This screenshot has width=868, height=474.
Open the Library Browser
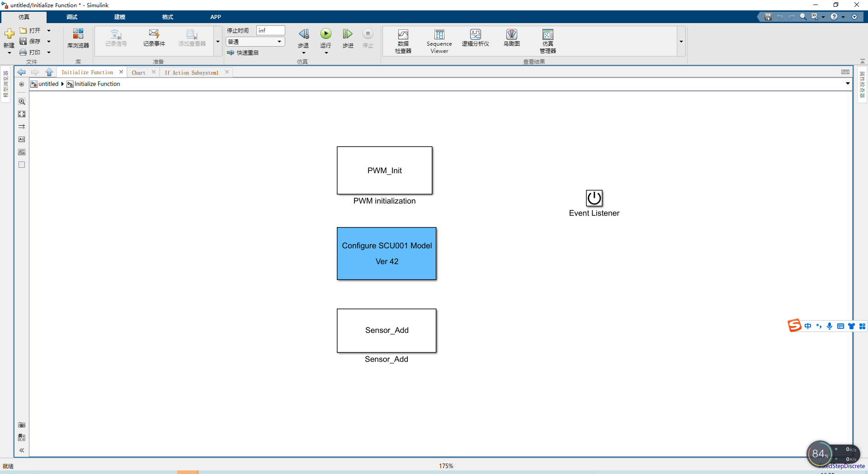(78, 38)
